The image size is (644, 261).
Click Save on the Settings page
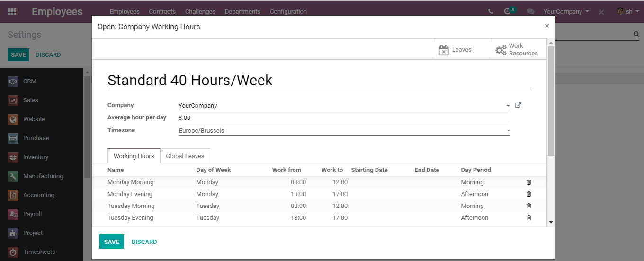pos(18,54)
